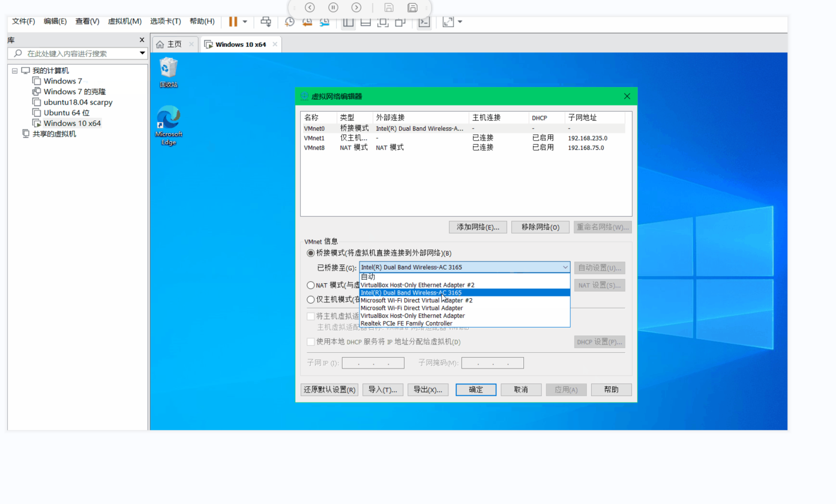
Task: Confirm with the 确定 button
Action: [x=476, y=389]
